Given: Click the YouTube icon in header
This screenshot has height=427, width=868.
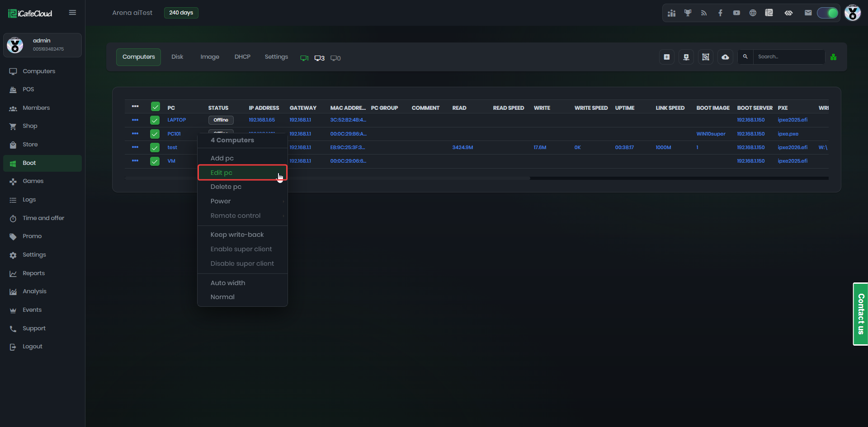Looking at the screenshot, I should pyautogui.click(x=736, y=13).
